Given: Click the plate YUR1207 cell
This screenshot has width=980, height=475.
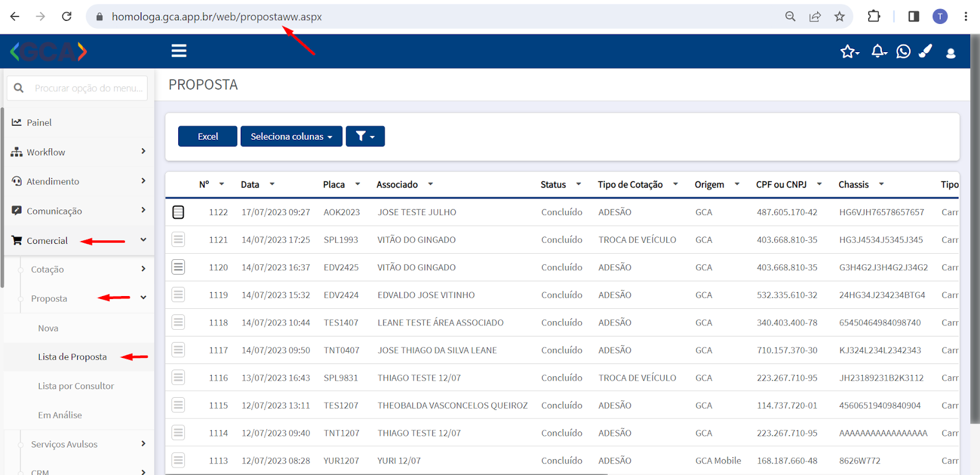Looking at the screenshot, I should coord(342,460).
